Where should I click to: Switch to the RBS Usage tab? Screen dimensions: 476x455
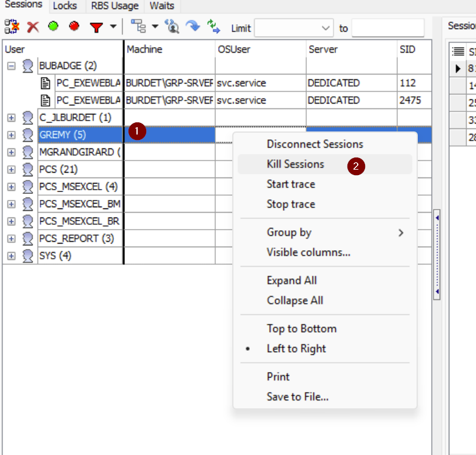click(x=115, y=6)
